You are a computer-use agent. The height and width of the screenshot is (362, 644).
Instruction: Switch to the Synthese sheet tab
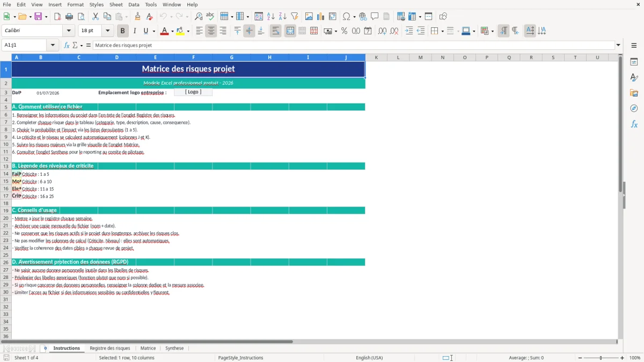(174, 348)
